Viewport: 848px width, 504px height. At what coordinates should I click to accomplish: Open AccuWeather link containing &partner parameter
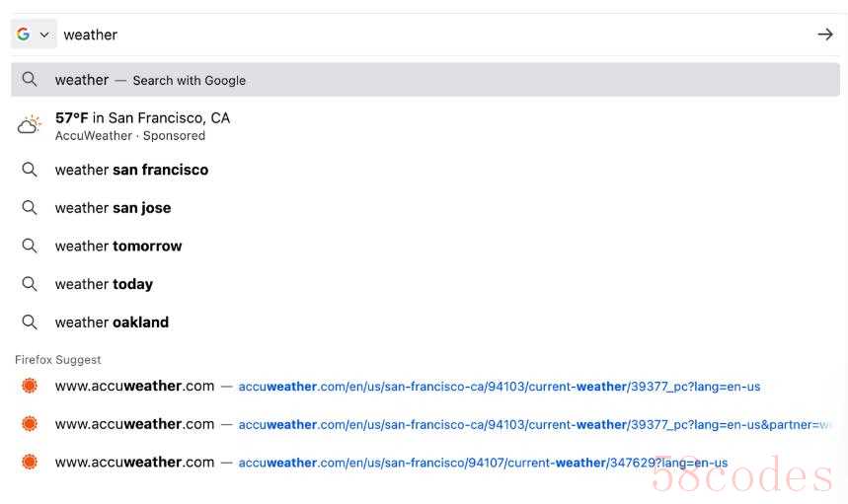click(x=533, y=424)
